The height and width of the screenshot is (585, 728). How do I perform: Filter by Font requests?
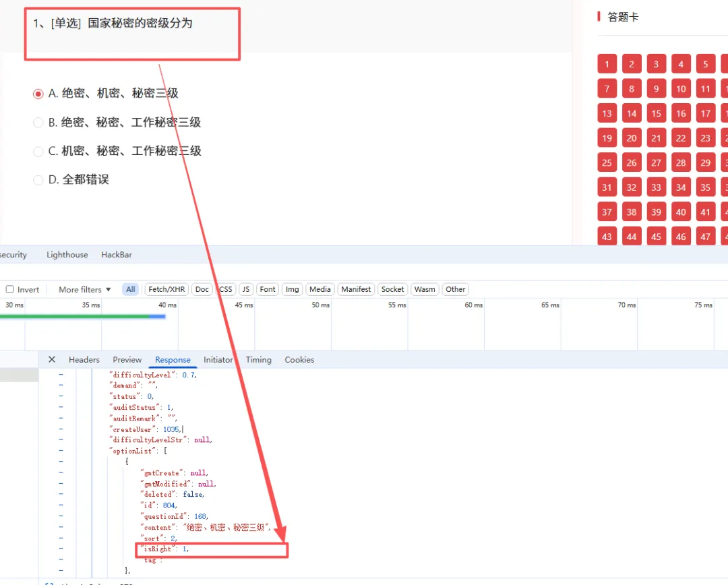coord(268,289)
